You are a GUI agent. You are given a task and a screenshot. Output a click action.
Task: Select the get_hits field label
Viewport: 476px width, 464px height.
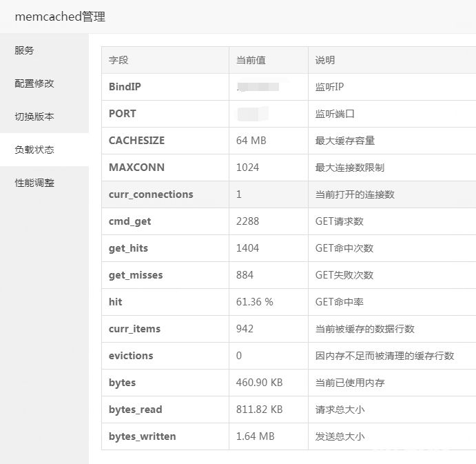[x=128, y=248]
